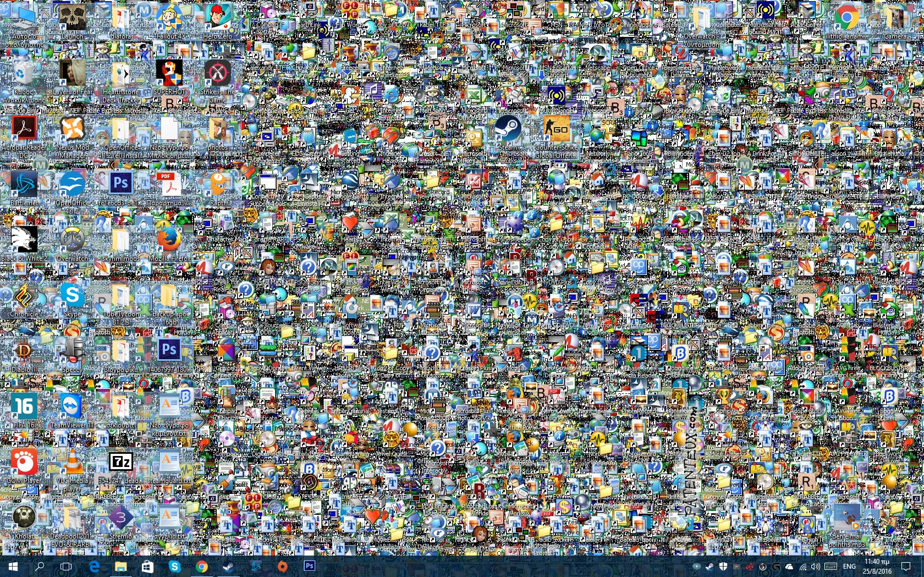
Task: Open File Explorer from the taskbar
Action: (120, 566)
